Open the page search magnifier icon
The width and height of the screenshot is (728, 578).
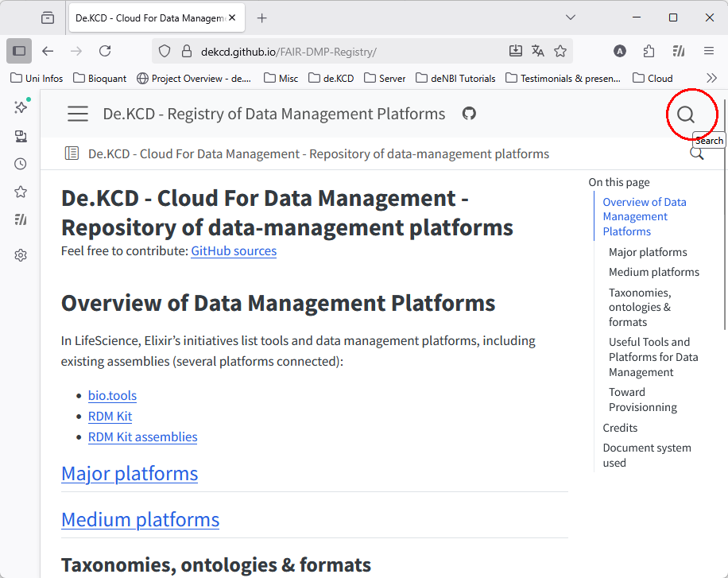(685, 114)
